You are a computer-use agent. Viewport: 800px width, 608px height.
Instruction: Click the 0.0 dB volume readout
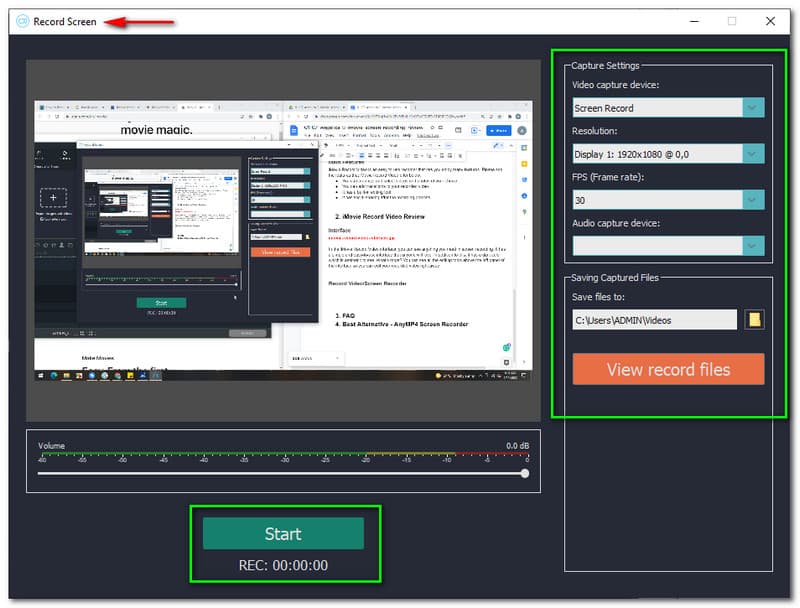(x=517, y=446)
